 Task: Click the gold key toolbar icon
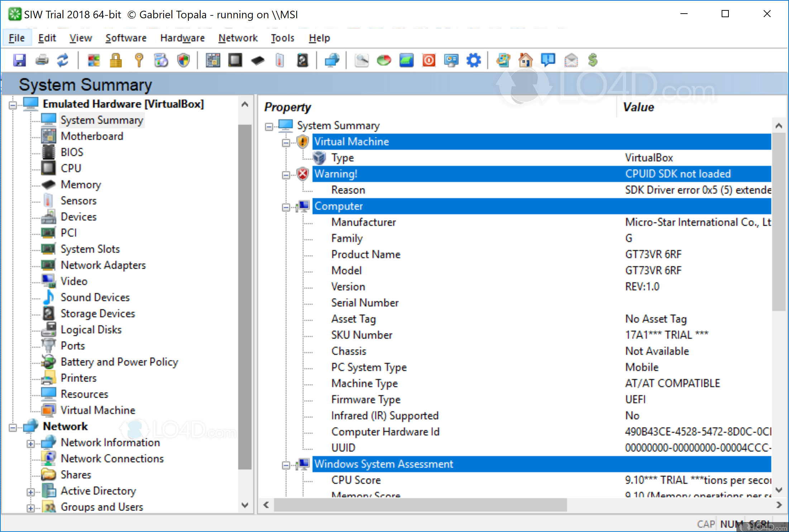pyautogui.click(x=139, y=60)
